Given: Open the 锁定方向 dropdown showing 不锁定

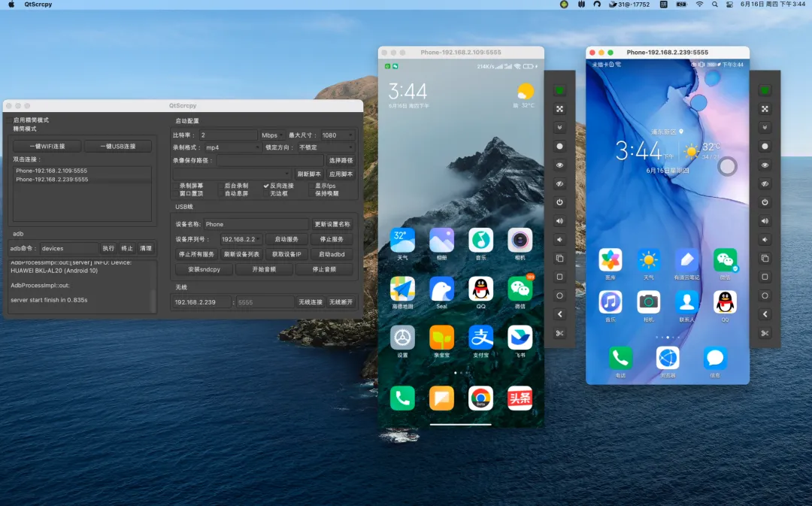Looking at the screenshot, I should [325, 147].
